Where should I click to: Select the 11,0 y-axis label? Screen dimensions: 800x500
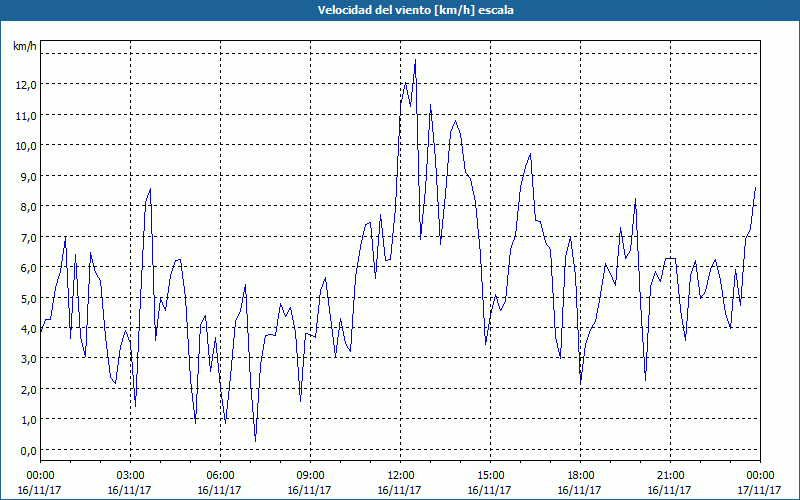pos(26,115)
